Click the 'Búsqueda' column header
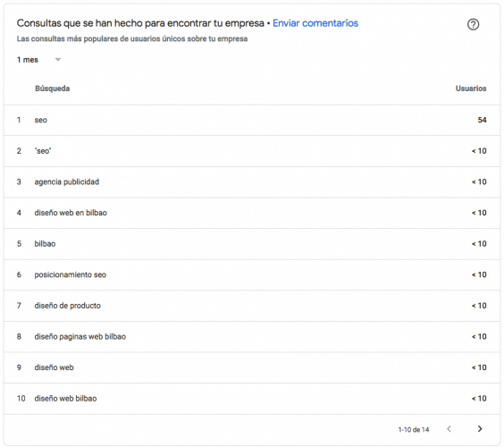 point(53,89)
